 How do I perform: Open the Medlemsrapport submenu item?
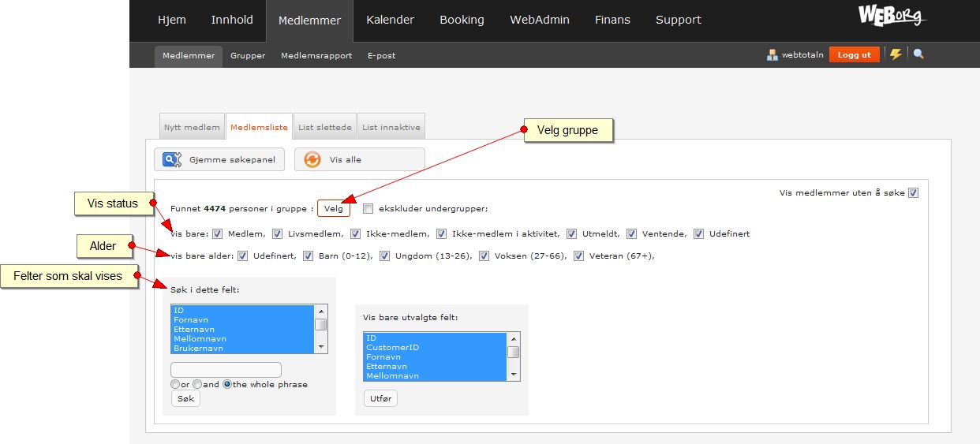(x=316, y=56)
